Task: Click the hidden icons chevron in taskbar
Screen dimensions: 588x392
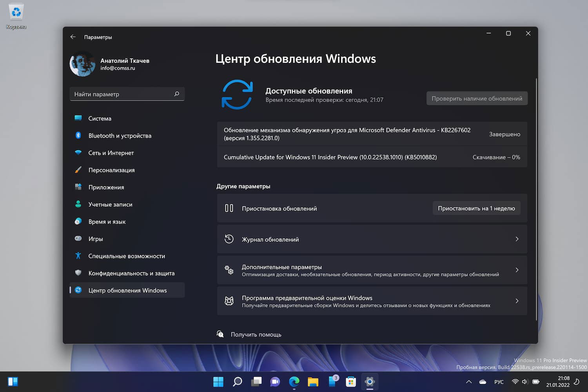Action: (x=468, y=381)
